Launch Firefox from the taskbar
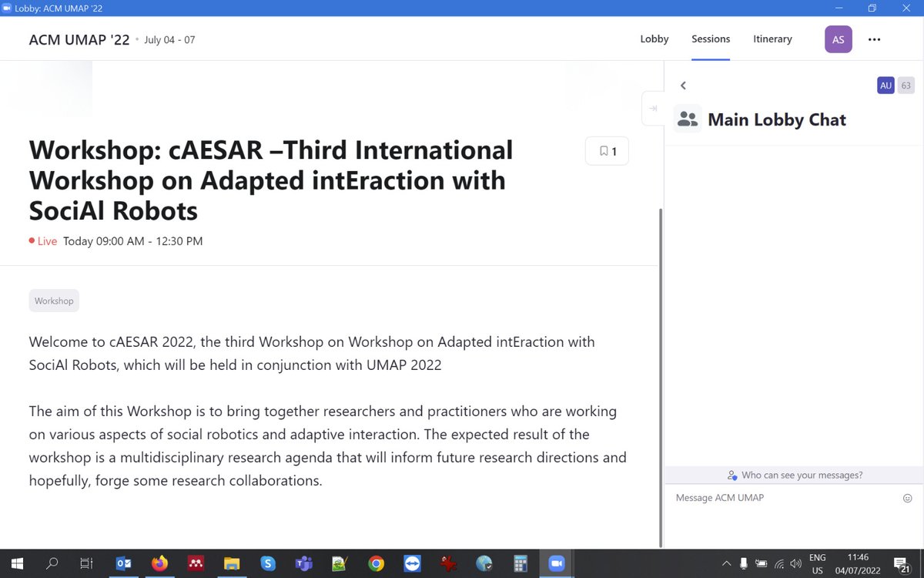This screenshot has width=924, height=578. [159, 563]
